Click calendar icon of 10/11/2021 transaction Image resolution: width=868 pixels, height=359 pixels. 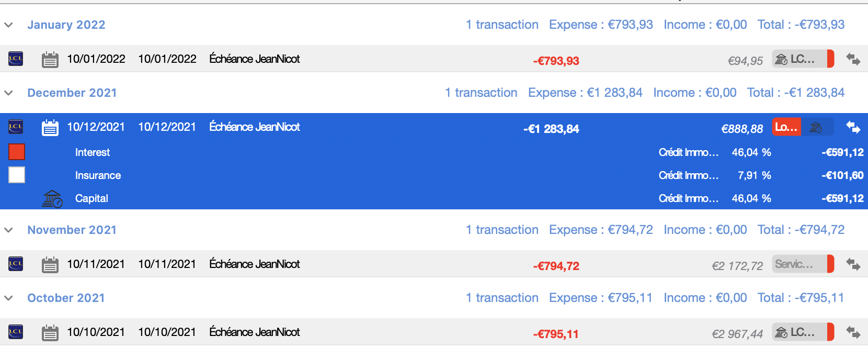coord(50,264)
